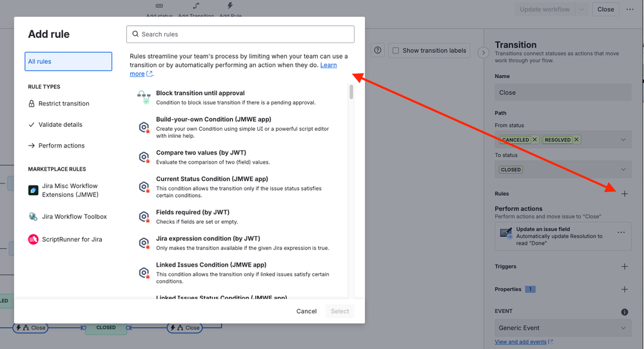644x349 pixels.
Task: Enable Show transition labels checkbox
Action: point(396,50)
